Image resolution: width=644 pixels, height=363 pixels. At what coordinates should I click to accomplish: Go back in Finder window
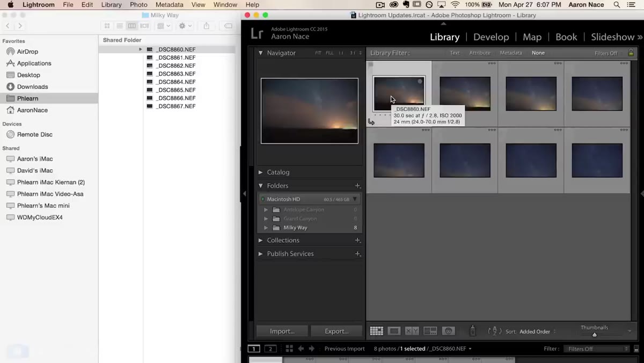tap(8, 26)
